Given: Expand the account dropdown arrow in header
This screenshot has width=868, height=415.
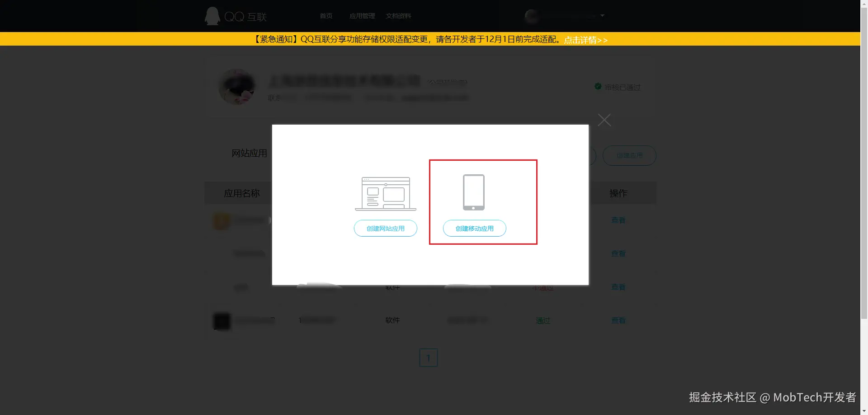Looking at the screenshot, I should point(602,16).
